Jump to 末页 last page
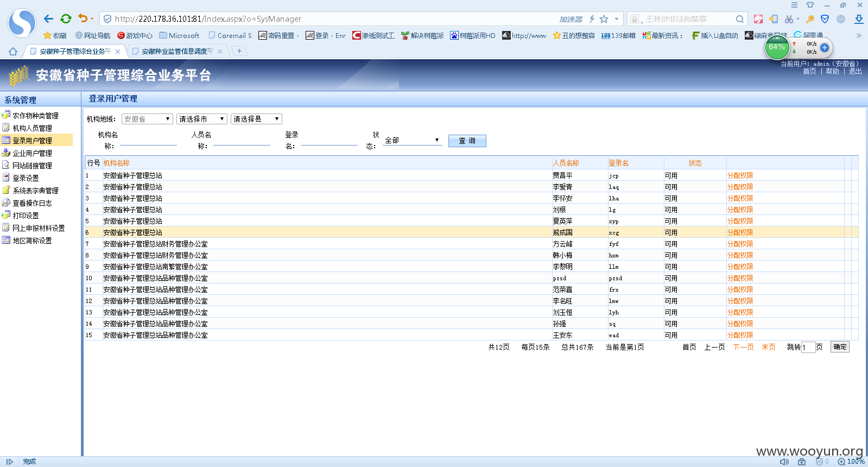 tap(769, 347)
